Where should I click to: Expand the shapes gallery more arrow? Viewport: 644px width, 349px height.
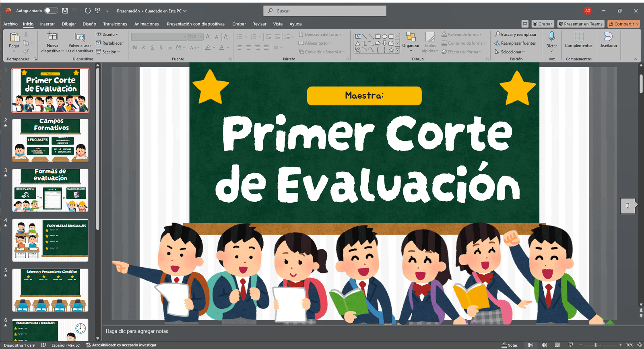[x=397, y=50]
